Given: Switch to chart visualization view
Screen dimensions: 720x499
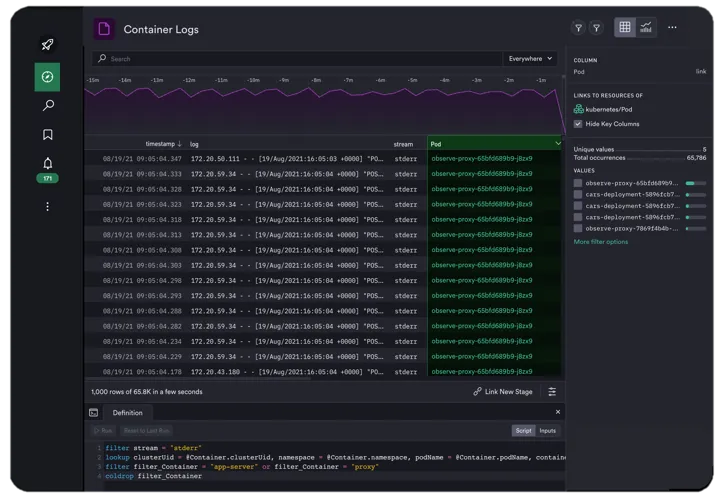Looking at the screenshot, I should coord(646,27).
